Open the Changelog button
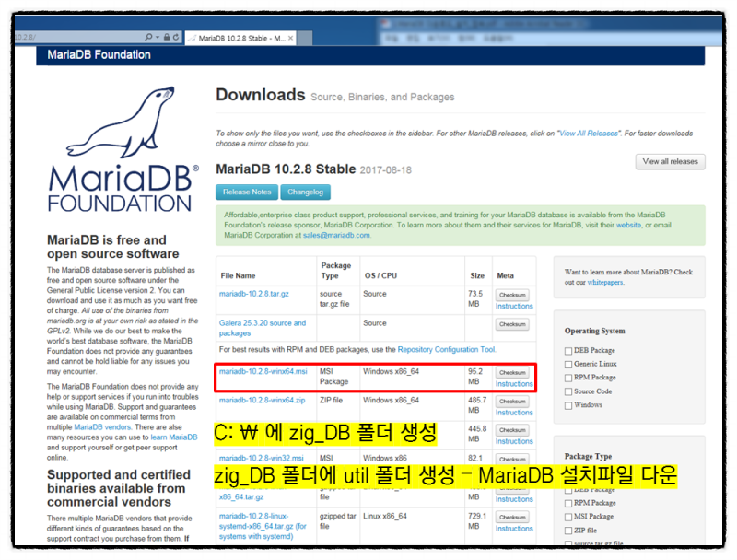Screen dimensions: 737x560 pos(305,192)
